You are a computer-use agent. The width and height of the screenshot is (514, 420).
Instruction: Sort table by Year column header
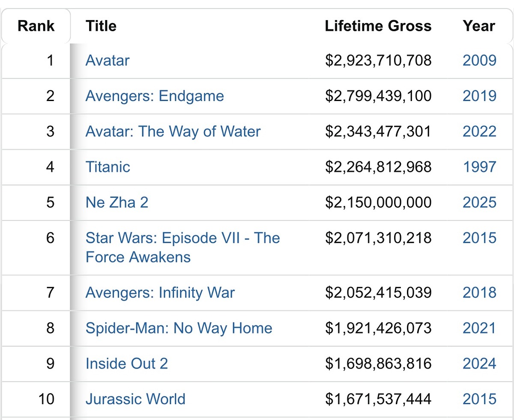tap(479, 26)
